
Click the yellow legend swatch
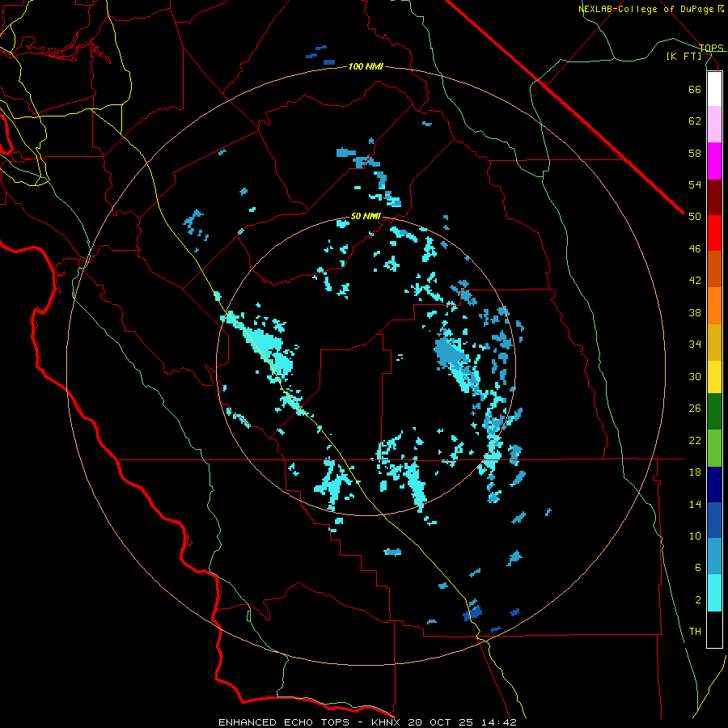pyautogui.click(x=714, y=376)
